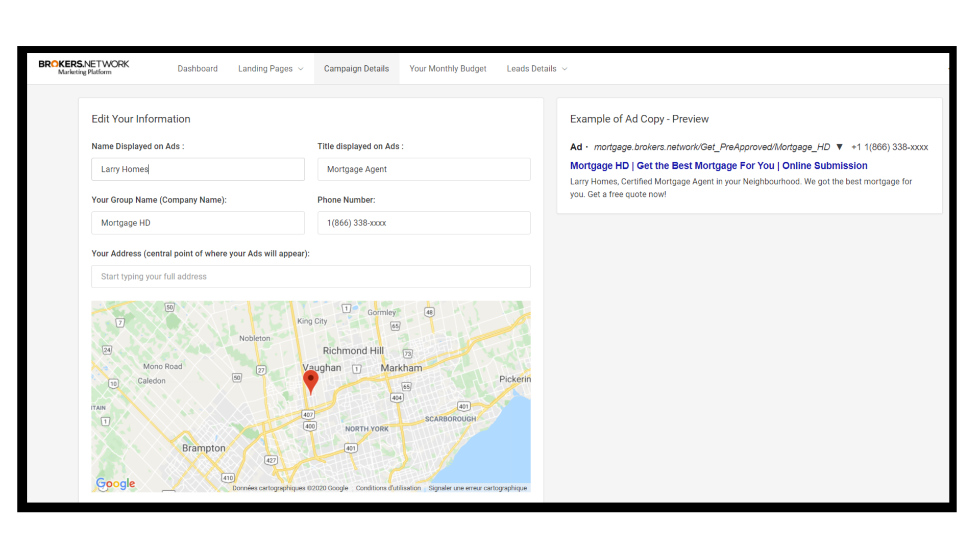980x551 pixels.
Task: Click the Nobleton map label
Action: [x=255, y=338]
